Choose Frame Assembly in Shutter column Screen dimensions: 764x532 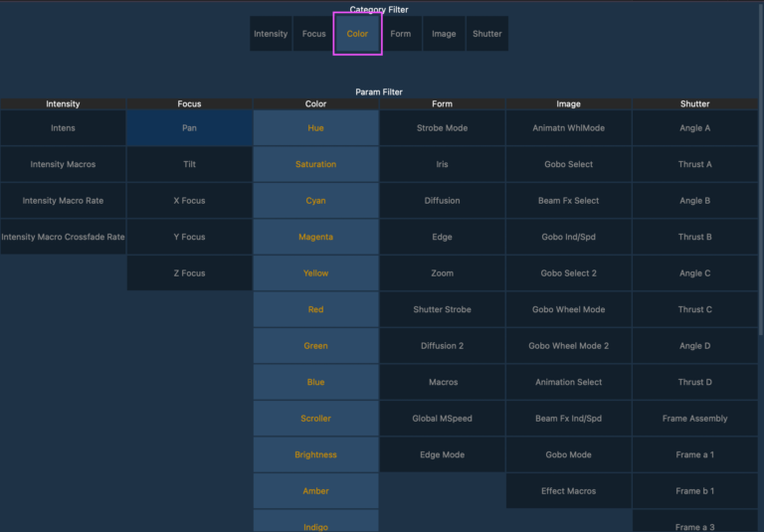(x=694, y=419)
